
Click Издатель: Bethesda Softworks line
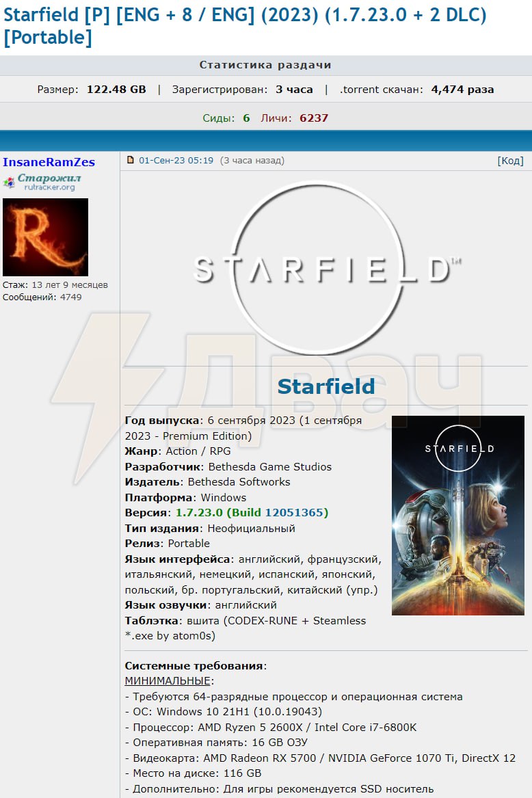point(208,482)
